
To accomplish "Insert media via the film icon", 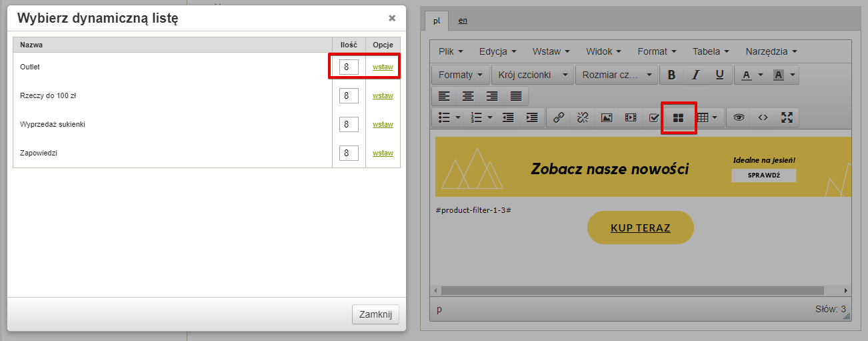I will click(631, 117).
